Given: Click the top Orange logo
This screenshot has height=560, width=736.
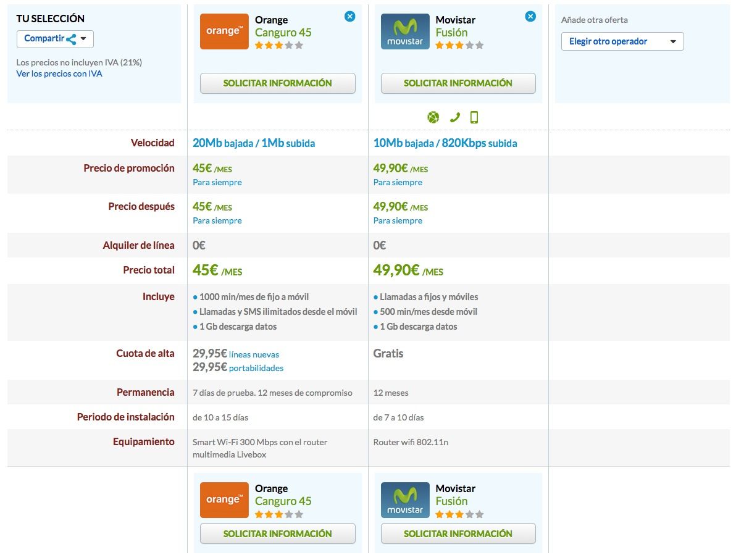Looking at the screenshot, I should (x=224, y=31).
